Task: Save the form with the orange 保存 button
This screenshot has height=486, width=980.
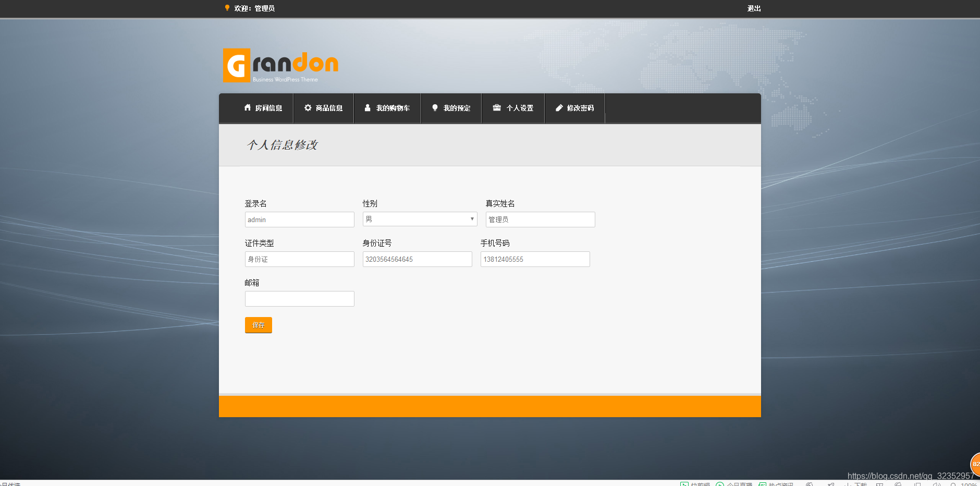Action: [259, 325]
